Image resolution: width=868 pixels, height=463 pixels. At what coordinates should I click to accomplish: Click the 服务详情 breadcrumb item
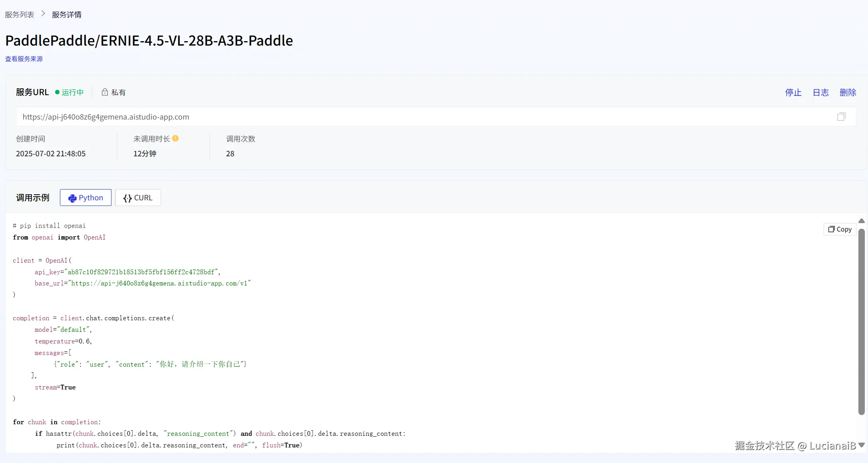tap(67, 14)
